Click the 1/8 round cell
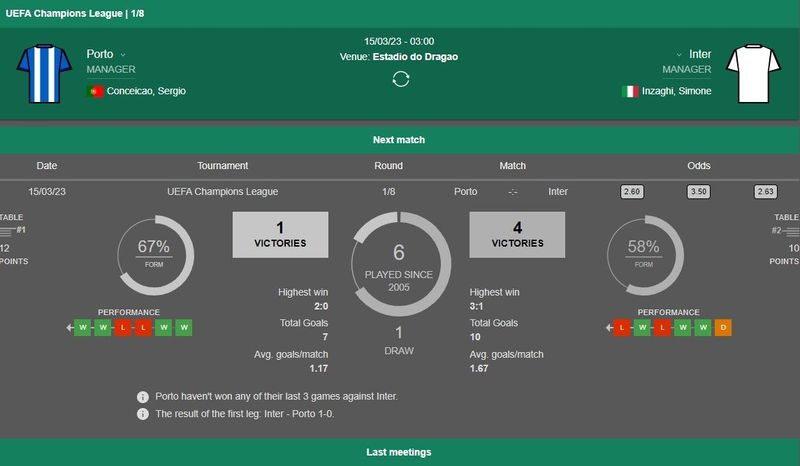 click(x=388, y=192)
